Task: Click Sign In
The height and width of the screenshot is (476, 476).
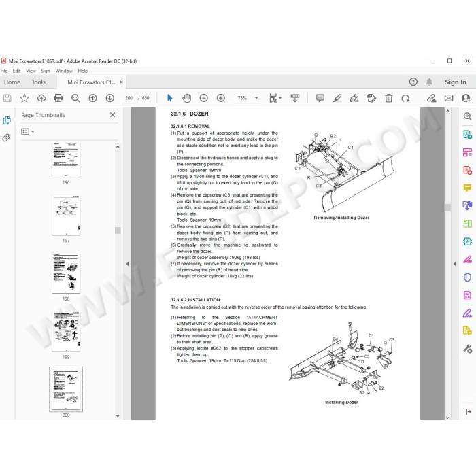Action: click(x=455, y=82)
